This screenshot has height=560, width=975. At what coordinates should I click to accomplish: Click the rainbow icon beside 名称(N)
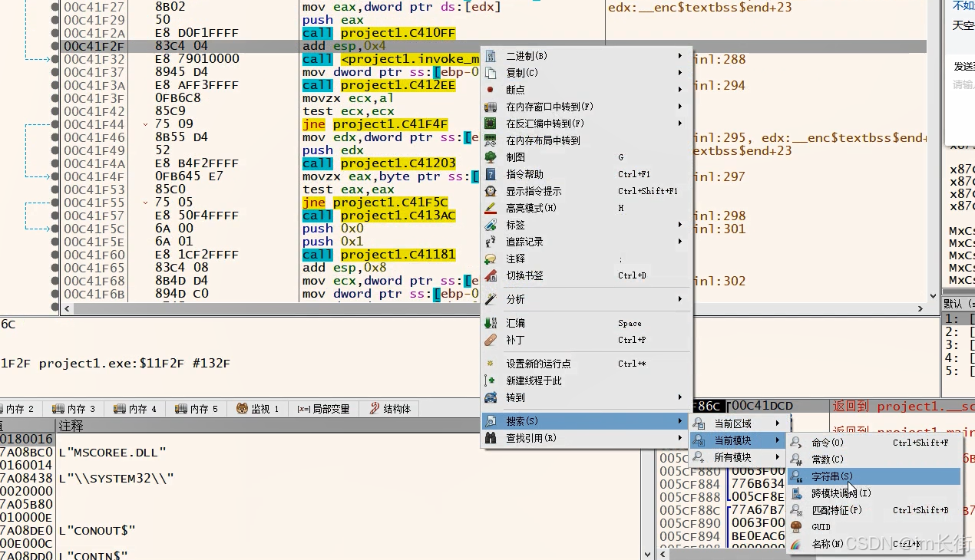(x=797, y=544)
